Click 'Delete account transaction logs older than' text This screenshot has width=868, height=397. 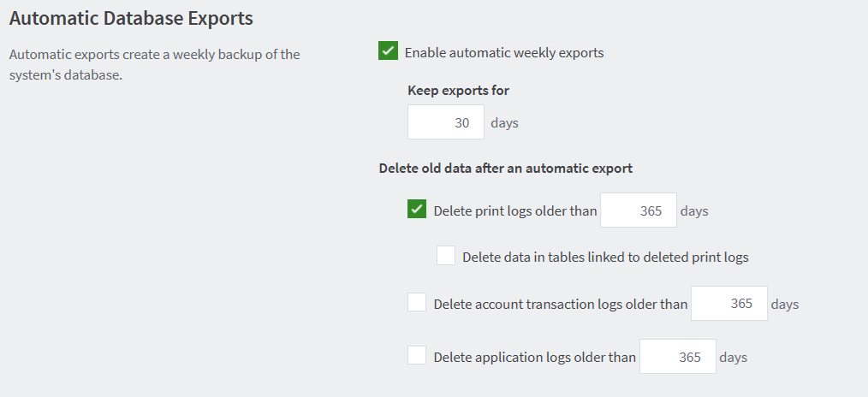click(x=561, y=304)
